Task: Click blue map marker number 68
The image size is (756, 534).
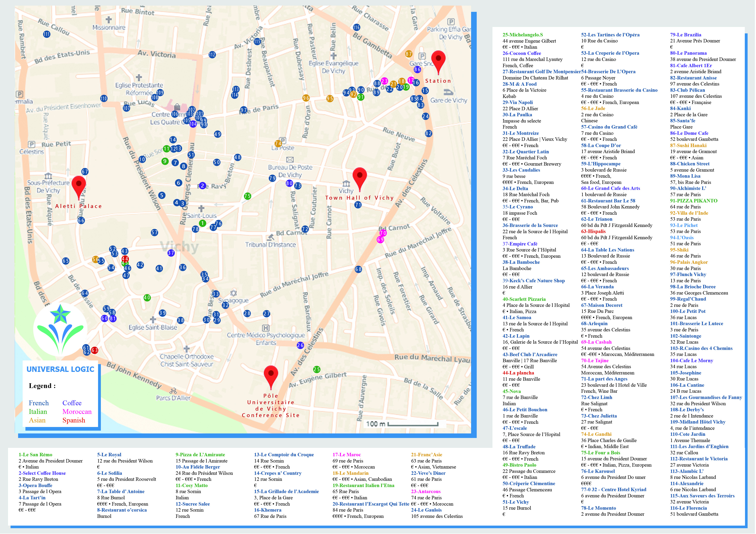Action: coord(358,269)
